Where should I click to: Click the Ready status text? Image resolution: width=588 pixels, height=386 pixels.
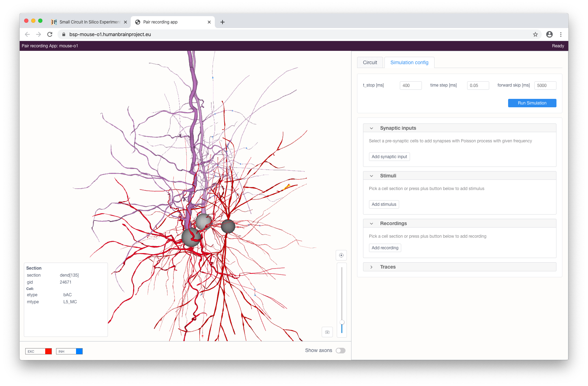pyautogui.click(x=558, y=46)
